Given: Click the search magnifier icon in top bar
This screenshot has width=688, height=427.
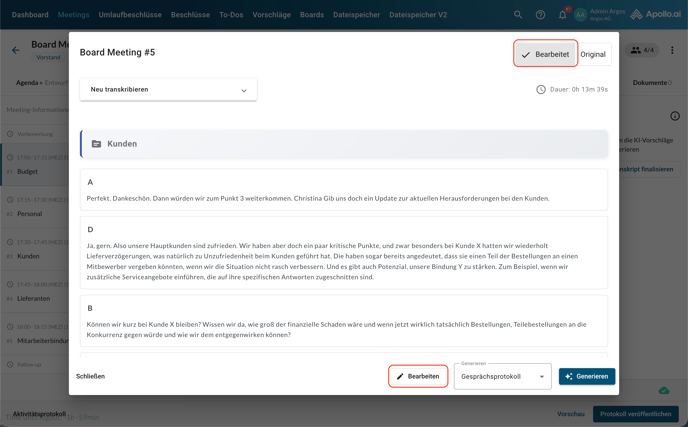Looking at the screenshot, I should tap(518, 15).
